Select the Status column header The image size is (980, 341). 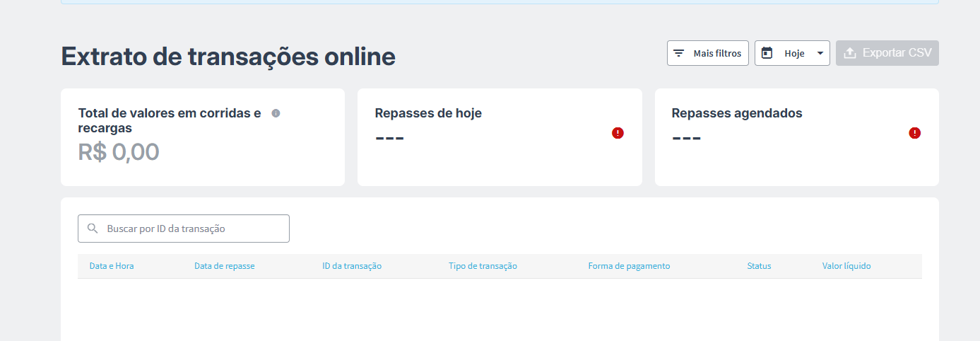(759, 266)
